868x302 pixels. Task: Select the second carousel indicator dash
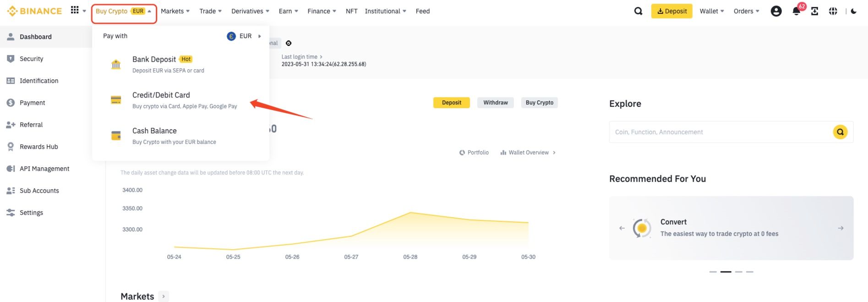tap(726, 272)
